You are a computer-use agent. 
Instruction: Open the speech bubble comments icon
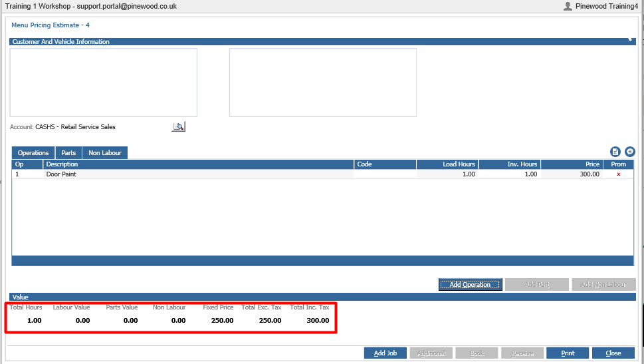point(629,152)
